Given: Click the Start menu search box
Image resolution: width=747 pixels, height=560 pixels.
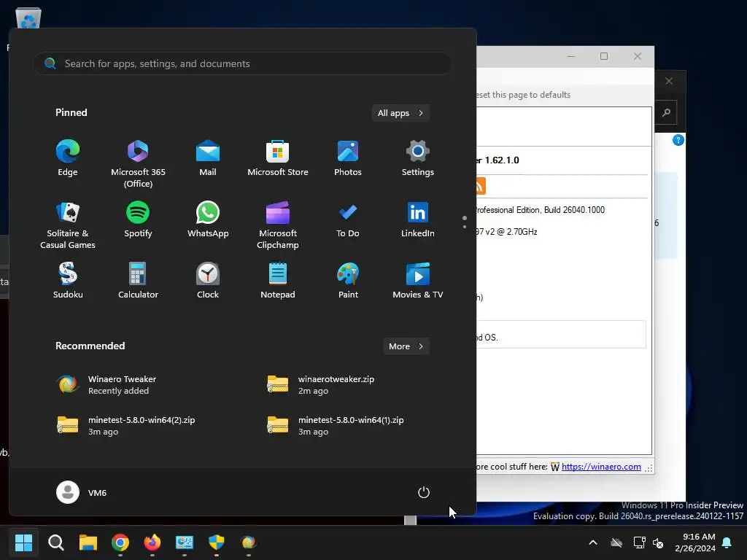Looking at the screenshot, I should pos(242,63).
